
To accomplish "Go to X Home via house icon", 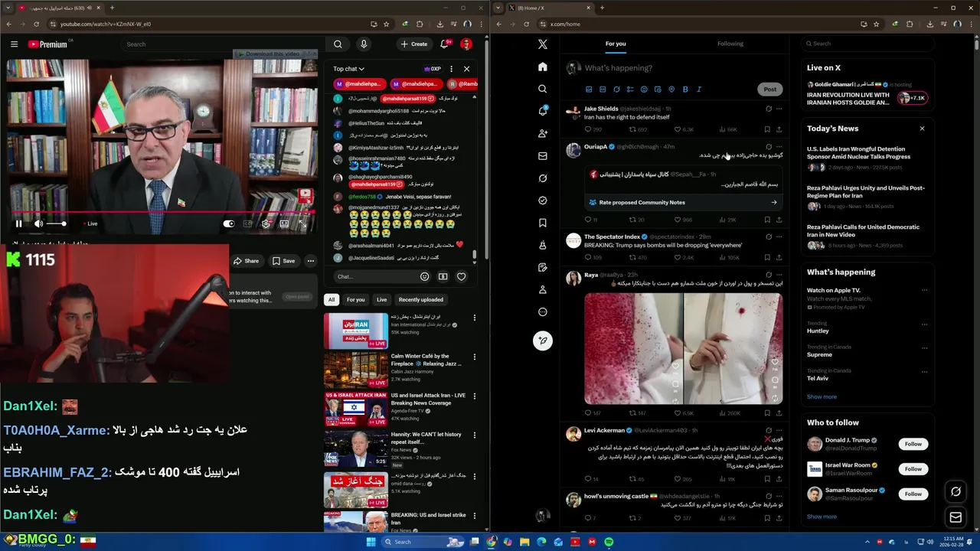I will click(x=543, y=67).
